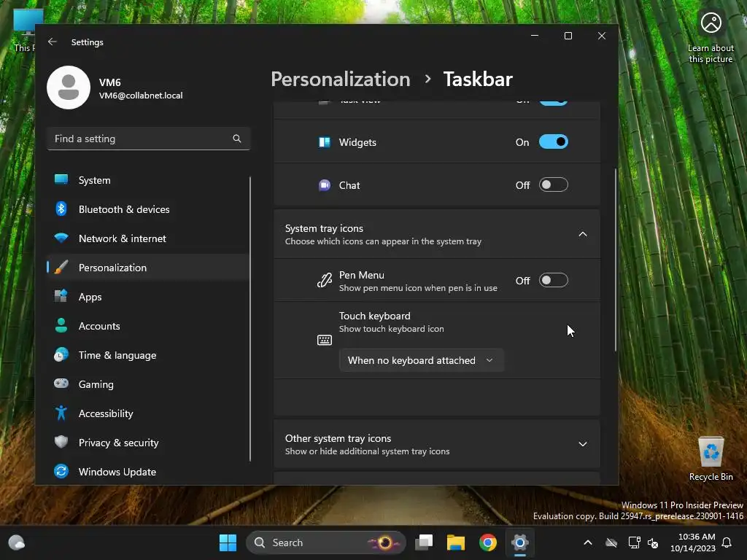Select the Recycle Bin desktop icon
Image resolution: width=747 pixels, height=560 pixels.
[x=711, y=459]
